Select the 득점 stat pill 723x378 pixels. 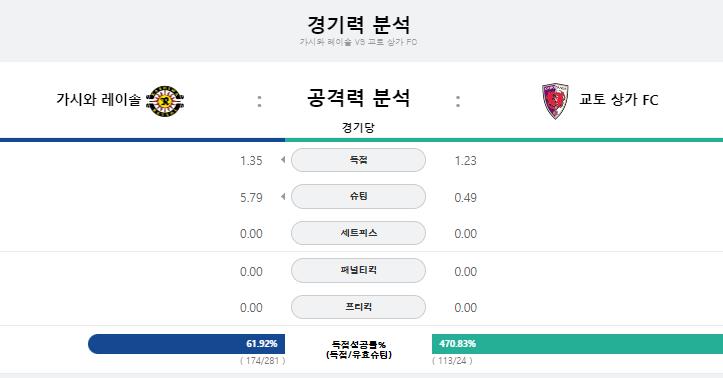[x=358, y=160]
